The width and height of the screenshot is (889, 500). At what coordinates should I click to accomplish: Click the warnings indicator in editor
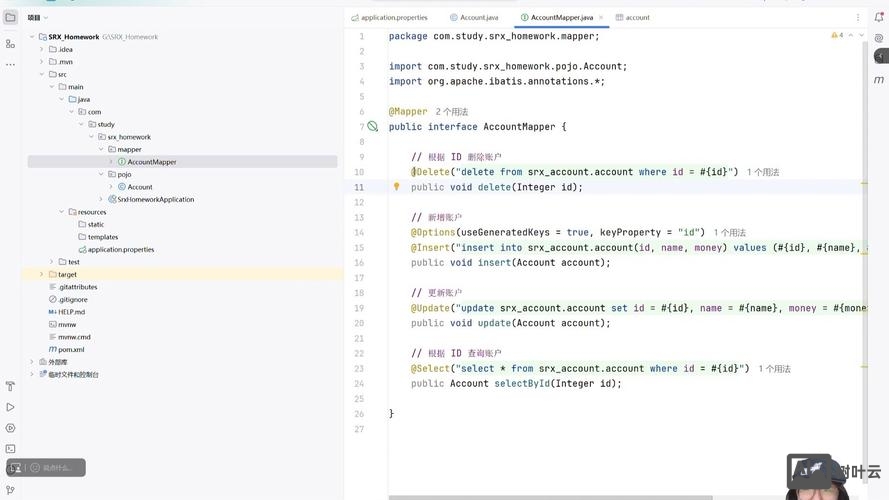point(836,35)
